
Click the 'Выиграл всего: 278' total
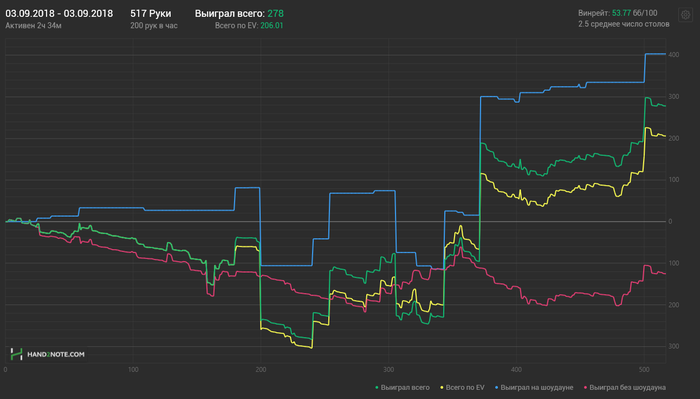[x=239, y=13]
